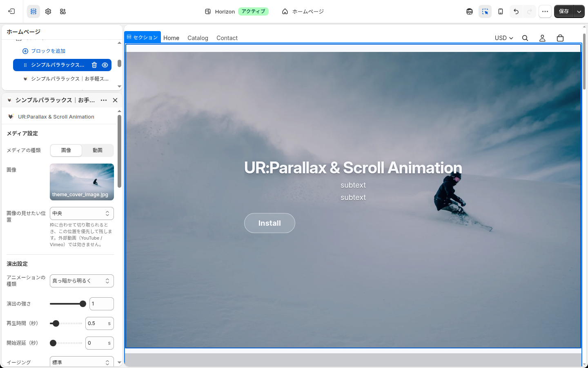Open the storefront search icon
Screen dimensions: 588x368
tap(525, 38)
